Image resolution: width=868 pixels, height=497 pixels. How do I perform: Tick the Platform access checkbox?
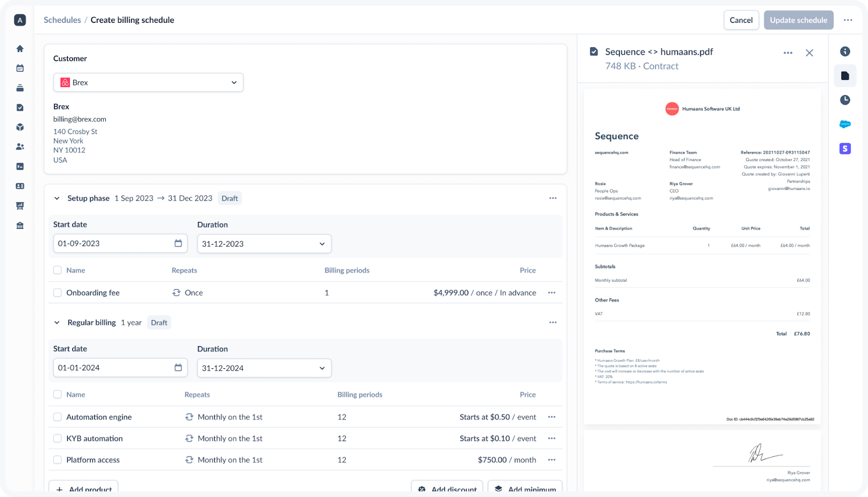[x=58, y=460]
